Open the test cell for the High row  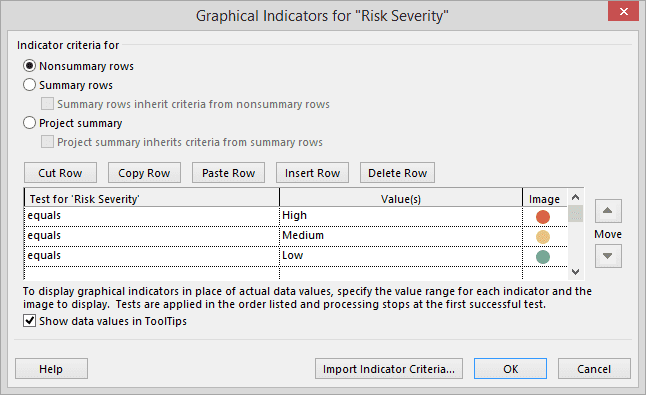click(152, 216)
